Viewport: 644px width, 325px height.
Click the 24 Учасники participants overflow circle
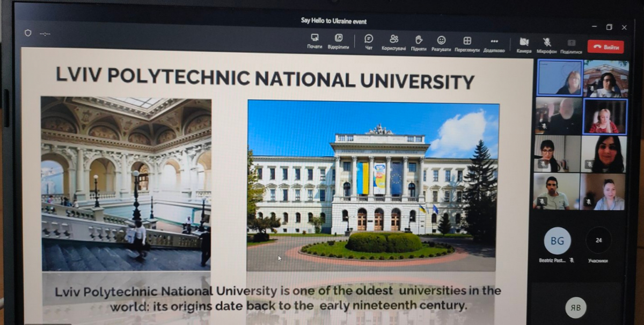[x=598, y=241]
